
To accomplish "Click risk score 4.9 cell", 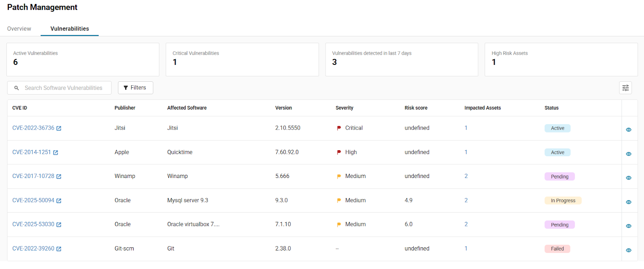I will (409, 200).
